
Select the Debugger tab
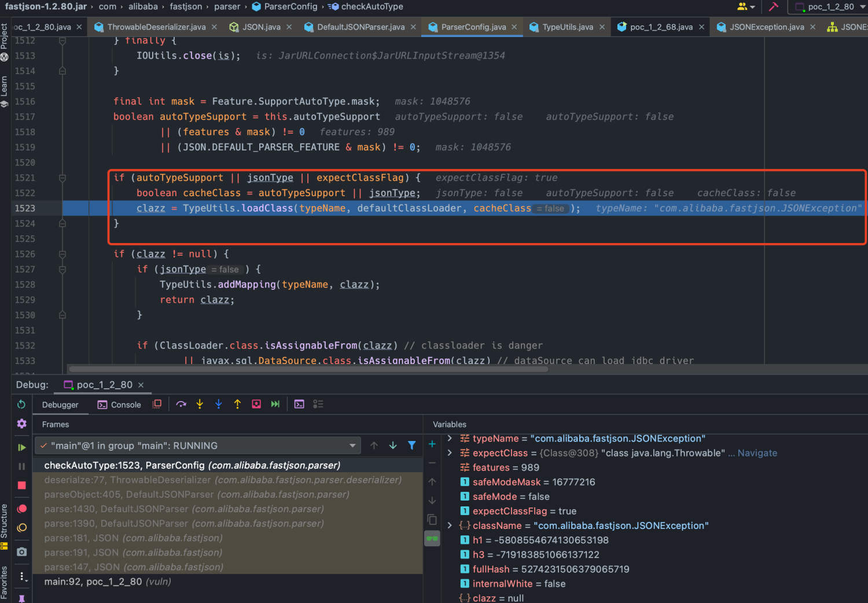click(60, 405)
